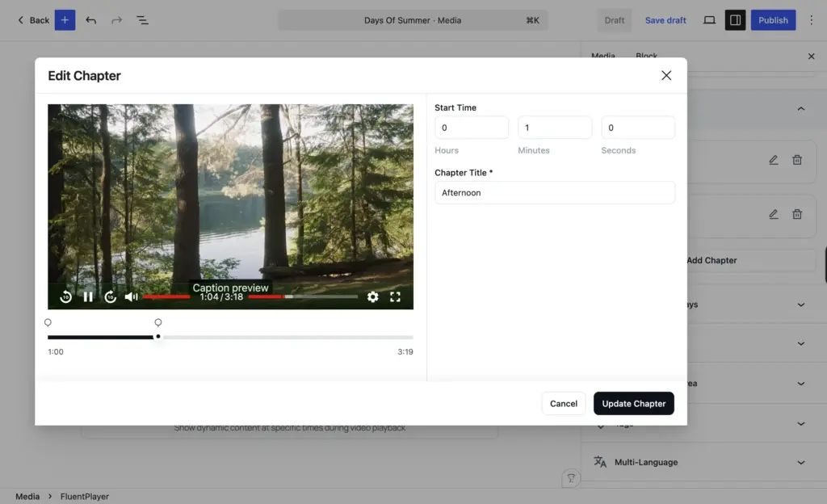Expand the unlabeled panel chevron below 'ys'

(x=800, y=344)
